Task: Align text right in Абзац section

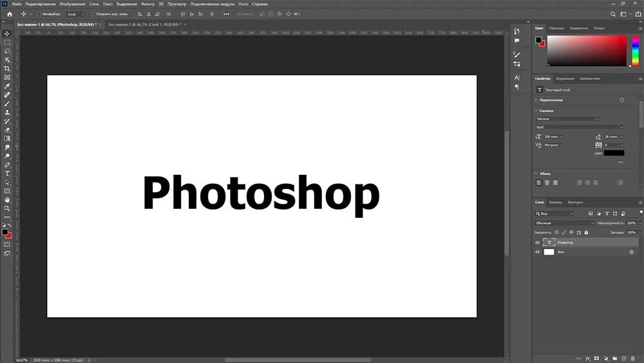Action: (555, 183)
